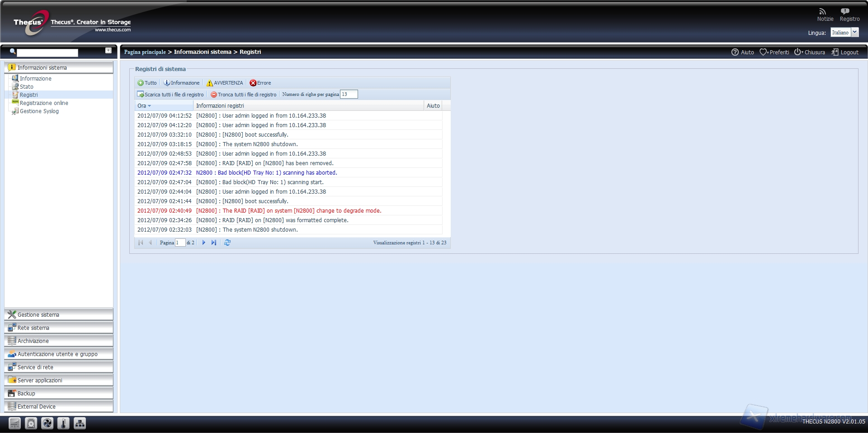Filter logs by Errore
Viewport: 868px width, 433px height.
point(260,83)
